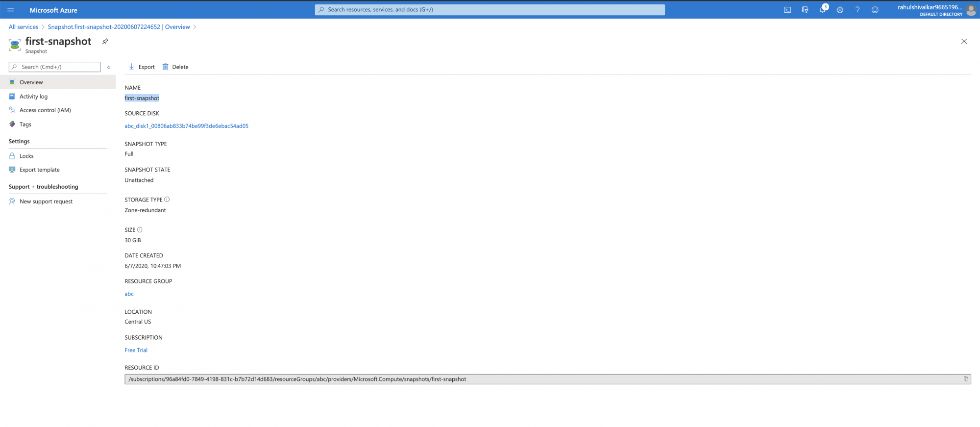Click the snapshot state value Unattached
The height and width of the screenshot is (427, 980).
pos(139,180)
